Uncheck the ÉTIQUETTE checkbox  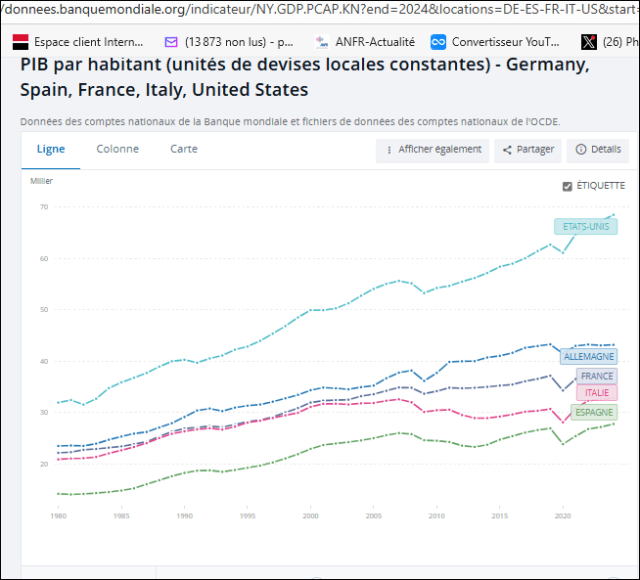click(568, 186)
